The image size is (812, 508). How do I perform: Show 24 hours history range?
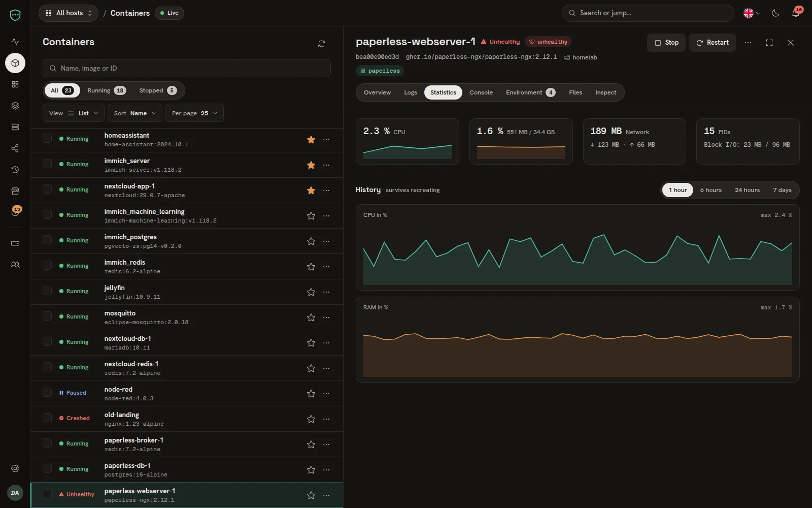tap(747, 190)
